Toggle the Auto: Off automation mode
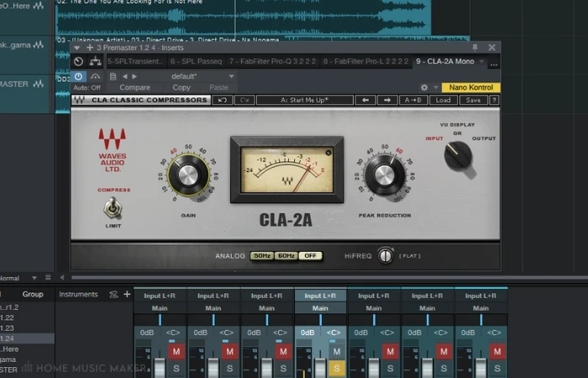The height and width of the screenshot is (378, 588). (87, 87)
